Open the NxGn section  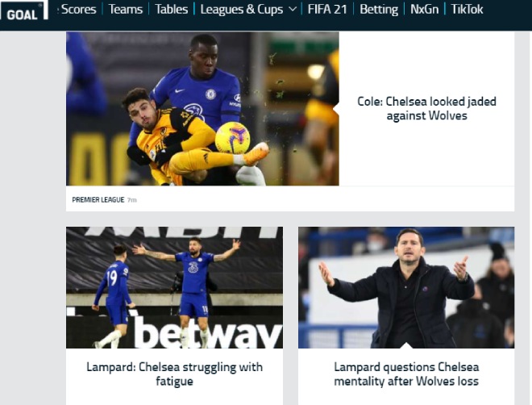425,9
